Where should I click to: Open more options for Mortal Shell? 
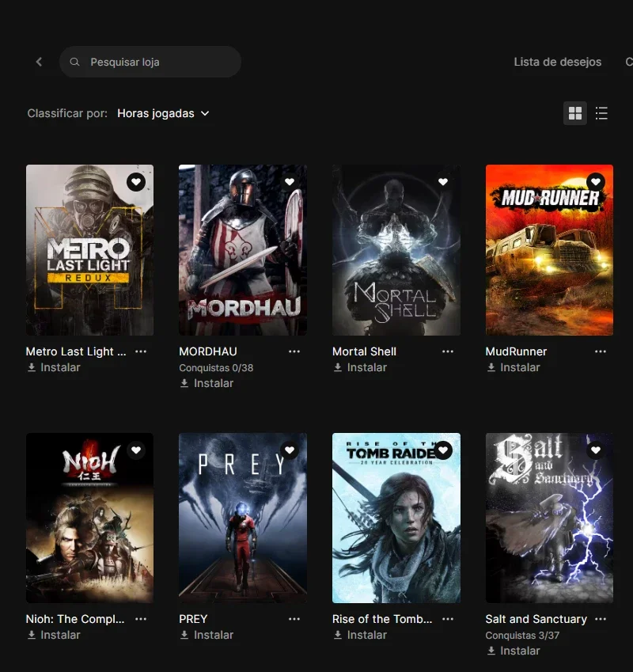coord(448,351)
